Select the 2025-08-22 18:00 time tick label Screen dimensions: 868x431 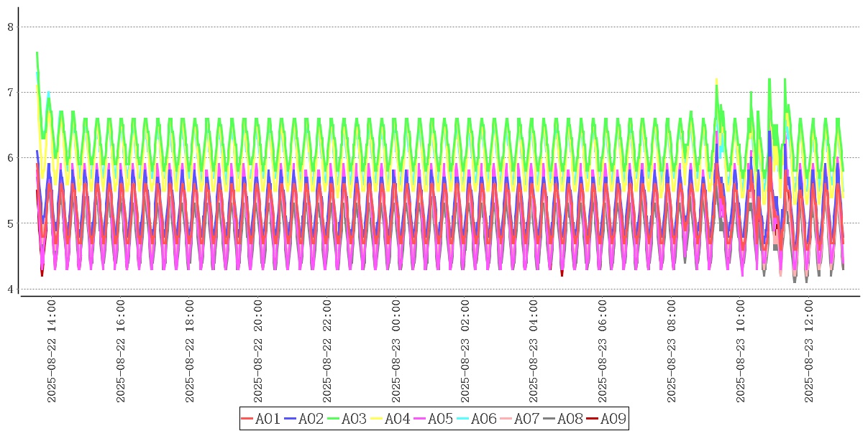point(190,351)
